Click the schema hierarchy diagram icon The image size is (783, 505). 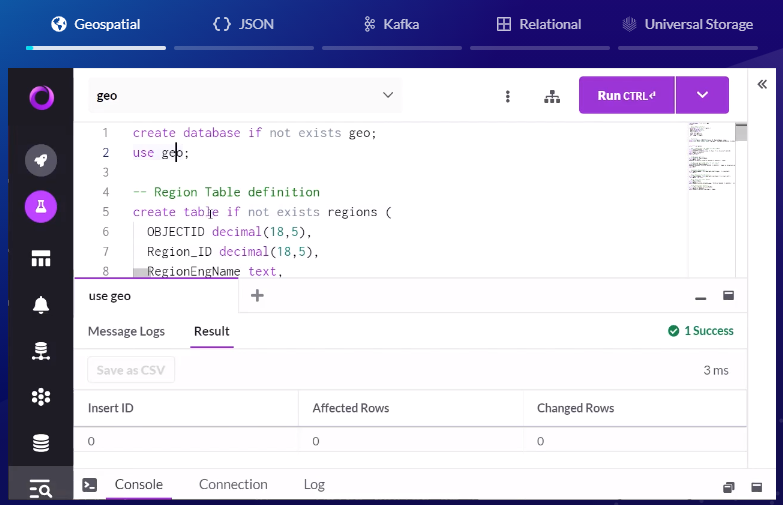[552, 96]
